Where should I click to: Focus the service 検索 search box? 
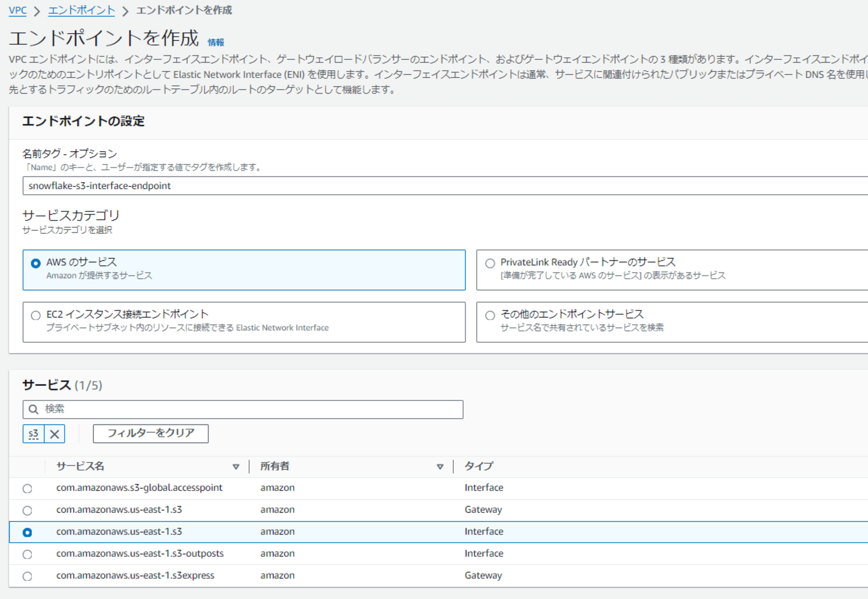coord(243,409)
